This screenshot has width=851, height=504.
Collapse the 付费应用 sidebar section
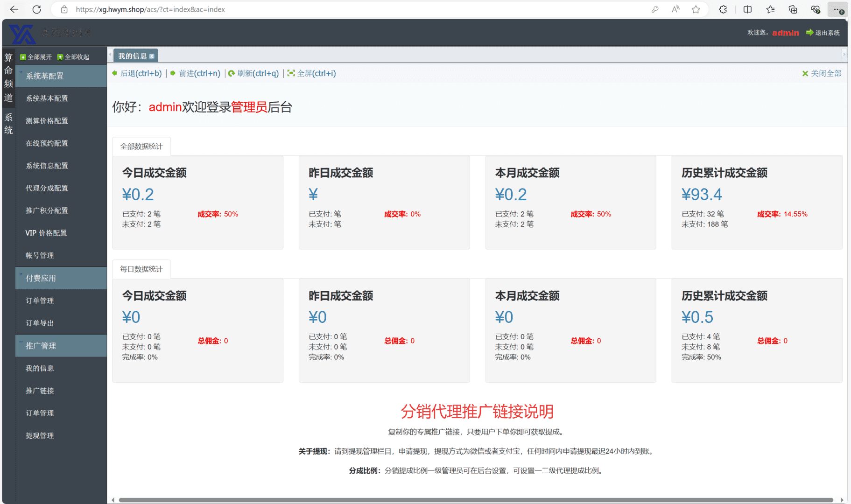point(61,278)
